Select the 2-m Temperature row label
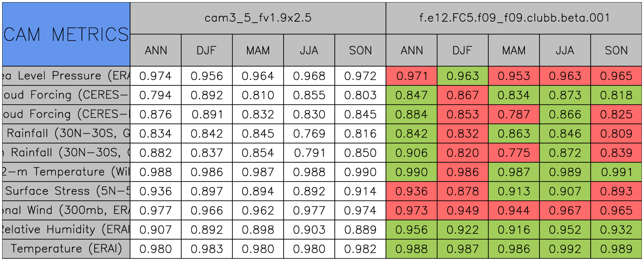Viewport: 644px width, 261px height. coord(66,172)
